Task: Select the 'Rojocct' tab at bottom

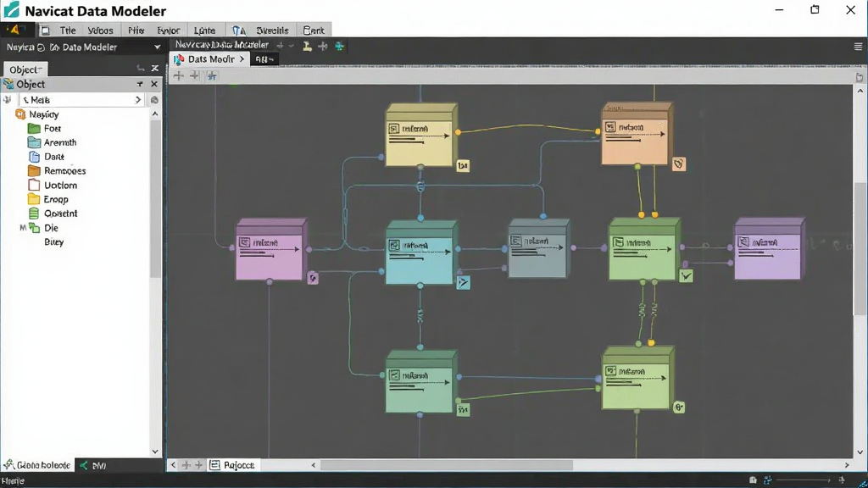Action: pyautogui.click(x=232, y=465)
